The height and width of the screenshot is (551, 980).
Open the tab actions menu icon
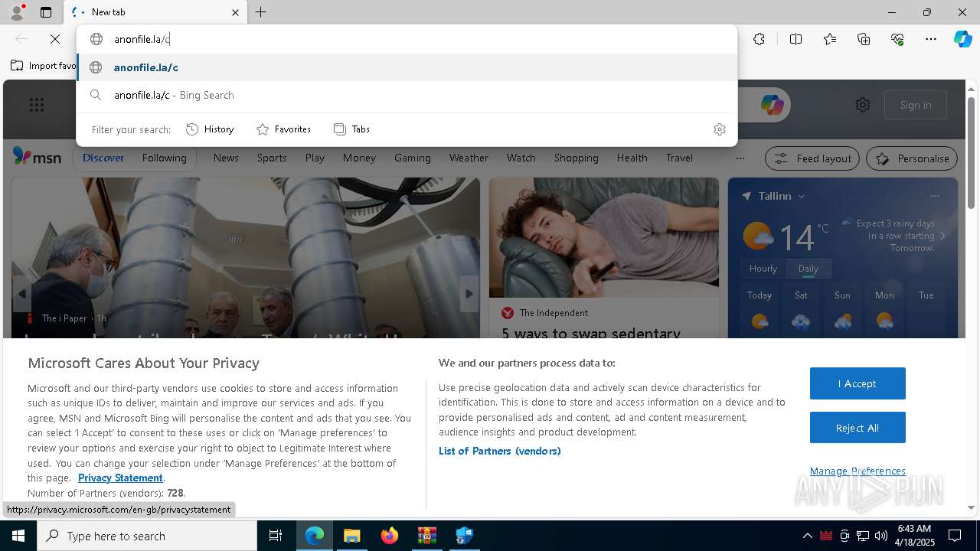coord(46,12)
